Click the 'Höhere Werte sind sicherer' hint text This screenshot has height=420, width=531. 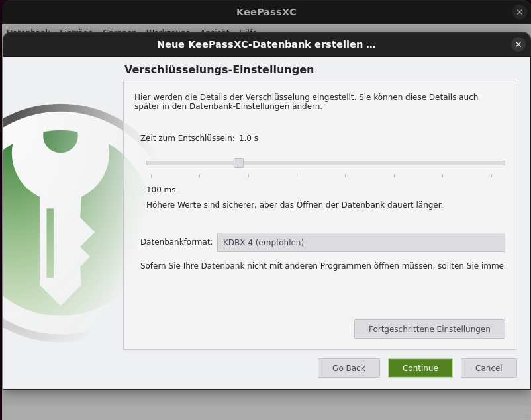295,205
